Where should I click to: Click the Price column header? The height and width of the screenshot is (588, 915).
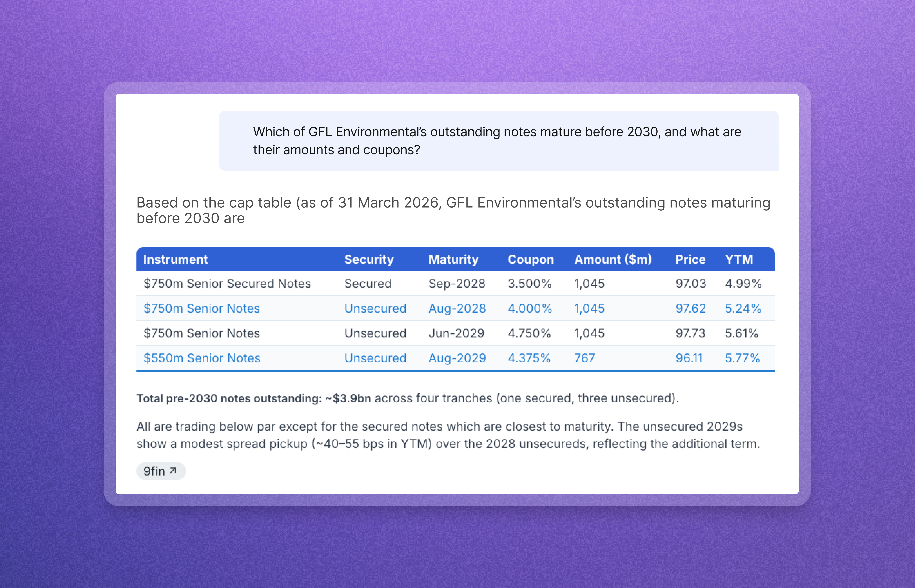tap(690, 259)
